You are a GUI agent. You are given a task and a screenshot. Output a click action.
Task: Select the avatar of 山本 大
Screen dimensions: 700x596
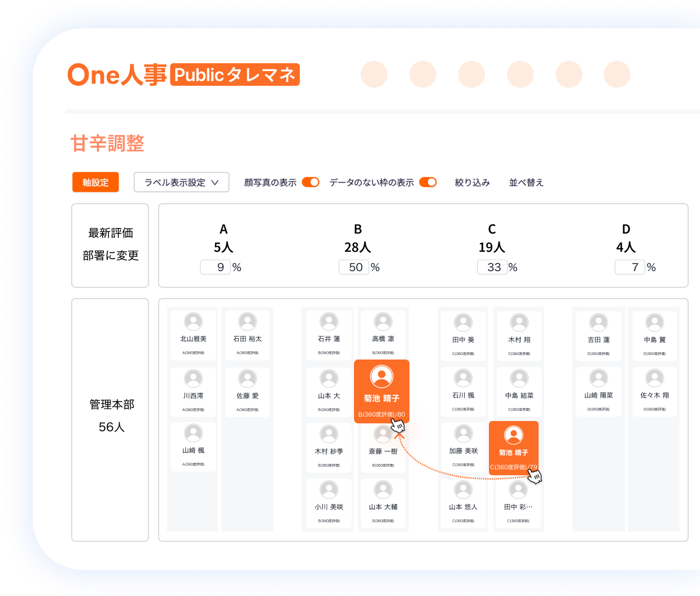(x=329, y=378)
